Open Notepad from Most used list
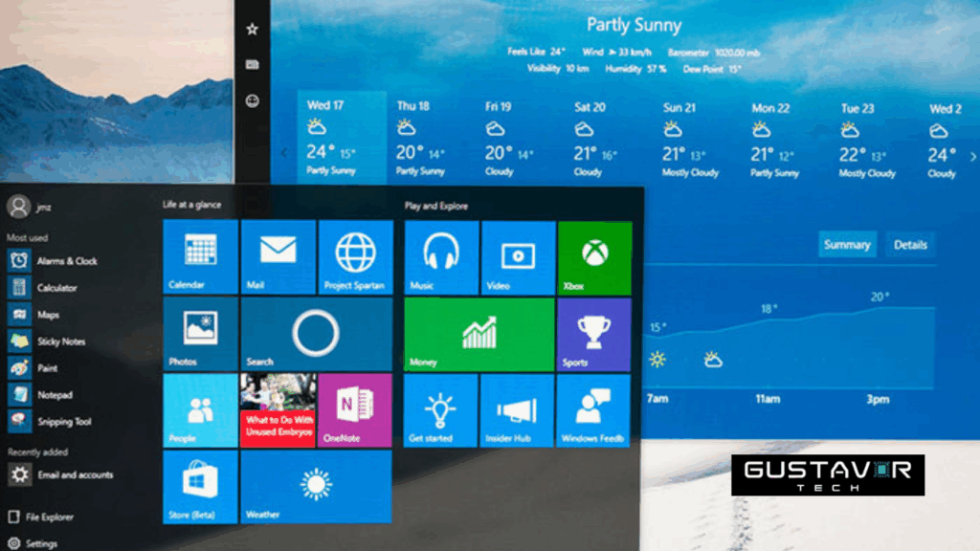This screenshot has width=980, height=551. [x=40, y=395]
